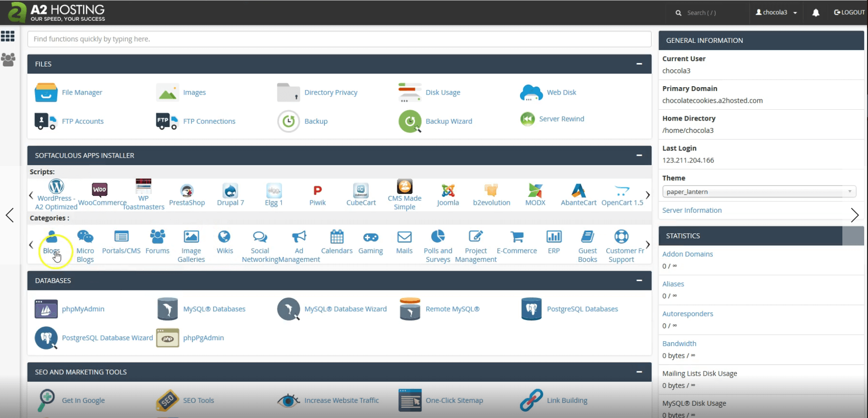Click the notifications bell icon
Screen dimensions: 868x418
tap(816, 13)
